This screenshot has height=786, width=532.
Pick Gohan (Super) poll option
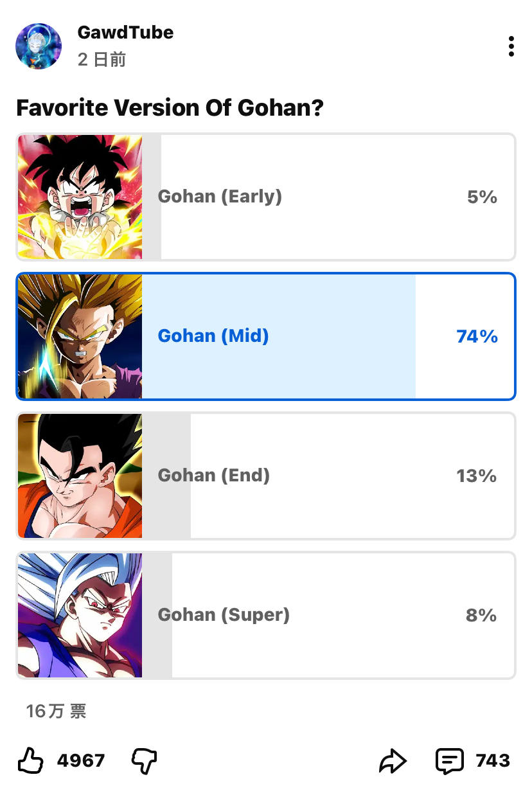(266, 615)
